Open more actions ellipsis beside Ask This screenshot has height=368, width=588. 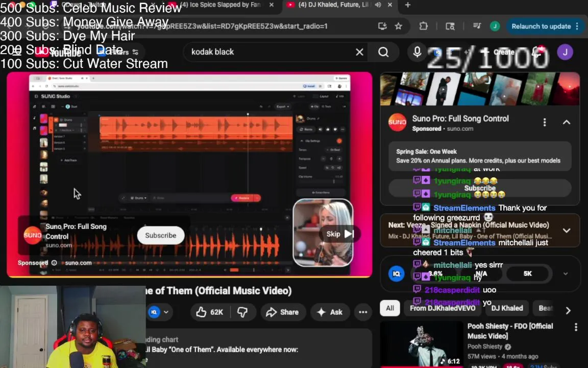pos(362,312)
